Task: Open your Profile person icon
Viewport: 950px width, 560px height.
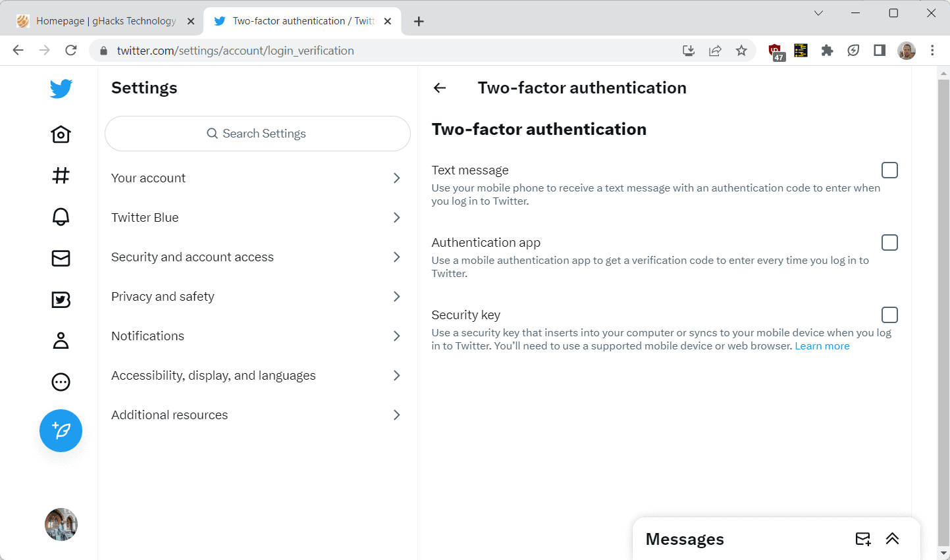Action: (x=61, y=340)
